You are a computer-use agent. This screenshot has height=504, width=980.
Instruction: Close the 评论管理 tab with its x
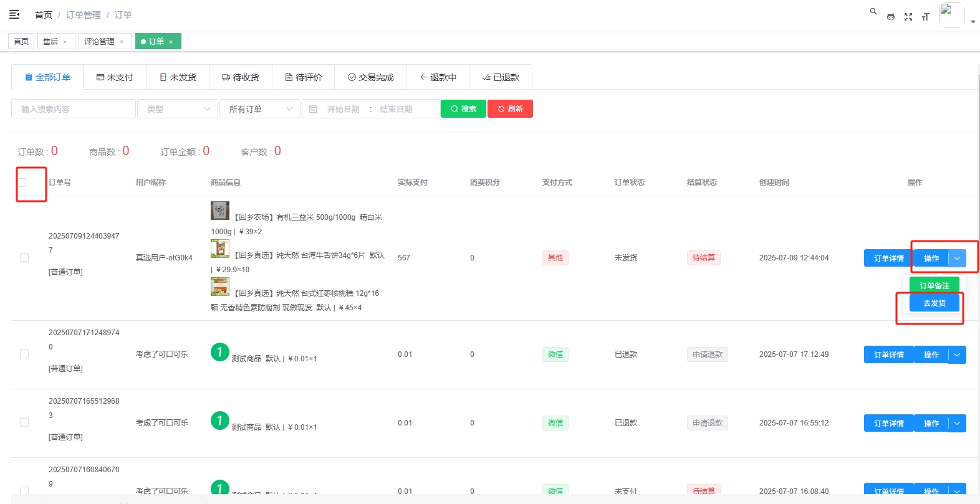(122, 42)
